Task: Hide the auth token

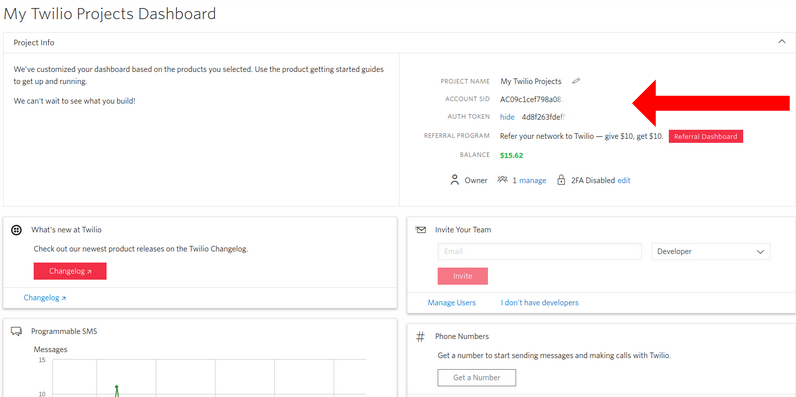Action: (507, 117)
